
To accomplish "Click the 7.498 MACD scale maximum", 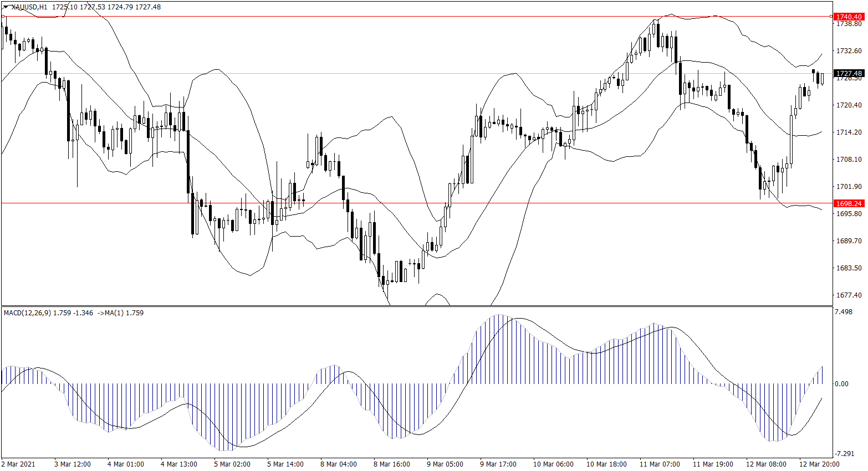I will point(843,312).
